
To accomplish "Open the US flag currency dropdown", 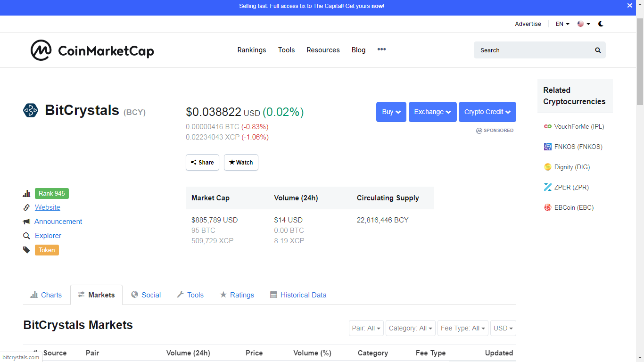I will [584, 24].
